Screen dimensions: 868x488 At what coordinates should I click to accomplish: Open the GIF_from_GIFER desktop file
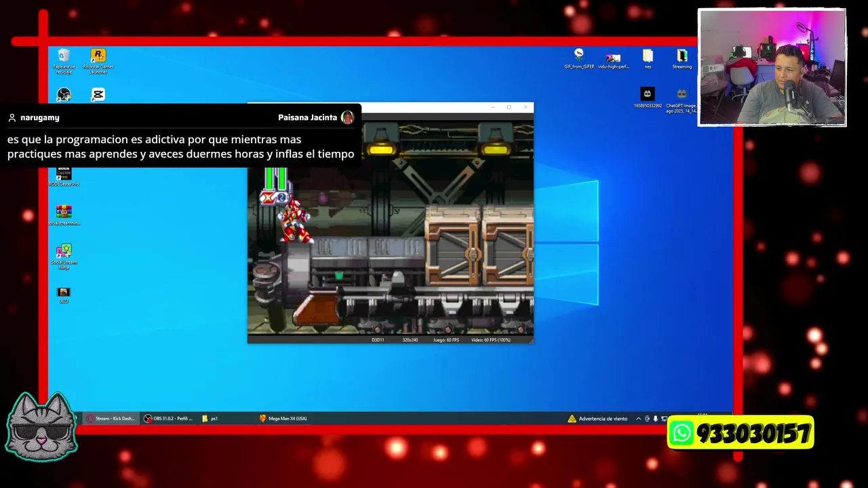[x=579, y=59]
